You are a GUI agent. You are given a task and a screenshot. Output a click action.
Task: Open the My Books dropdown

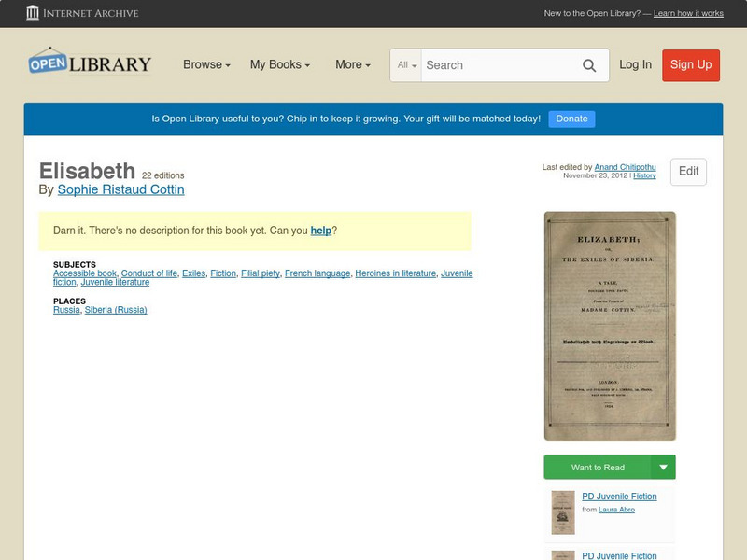[x=280, y=64]
